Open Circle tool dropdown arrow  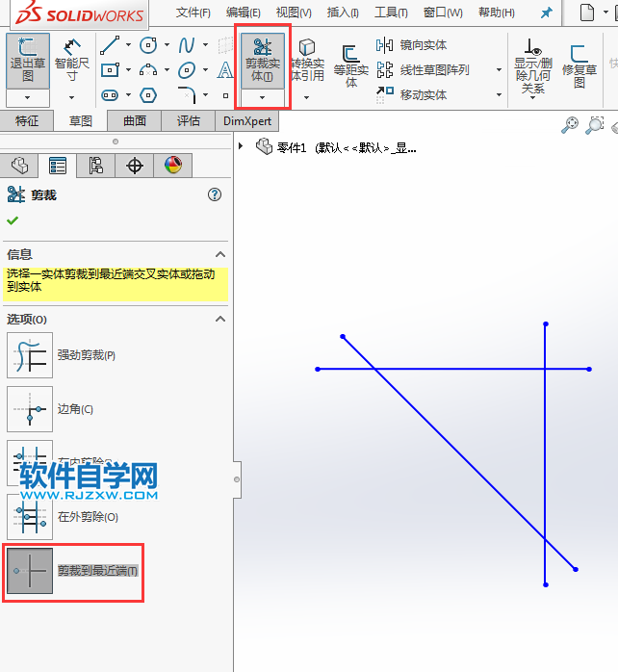coord(167,45)
